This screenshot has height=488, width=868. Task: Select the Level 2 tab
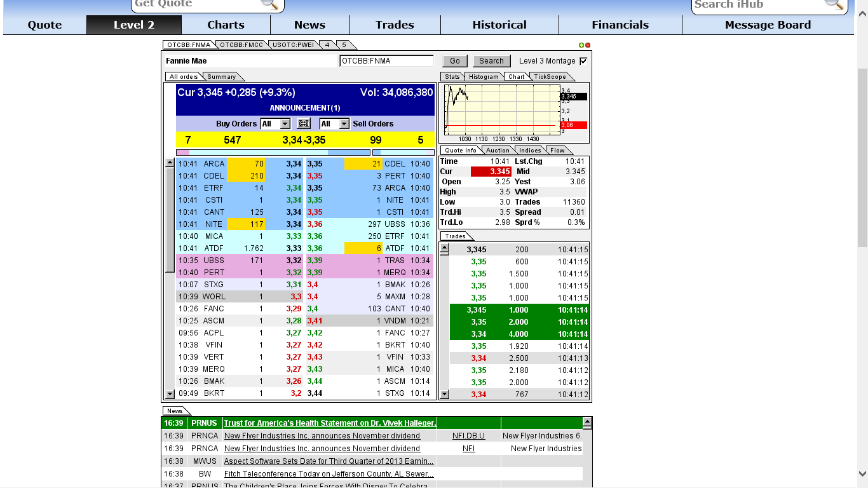[x=134, y=25]
